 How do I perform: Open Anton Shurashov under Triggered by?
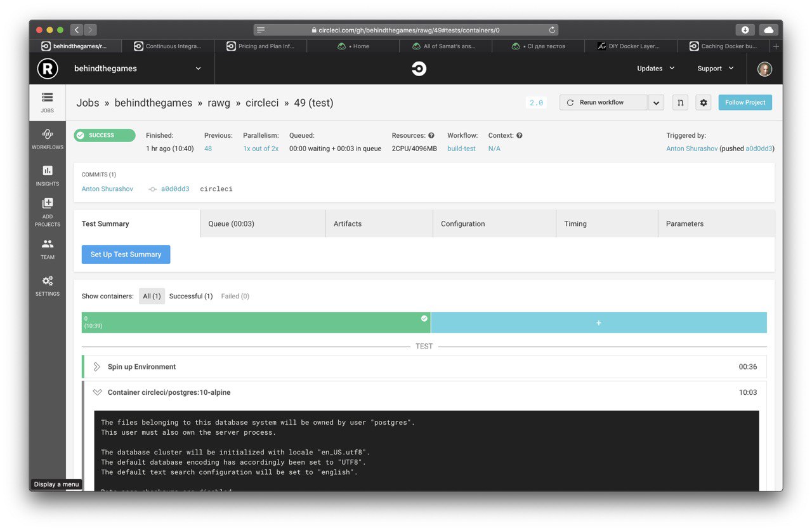(691, 149)
